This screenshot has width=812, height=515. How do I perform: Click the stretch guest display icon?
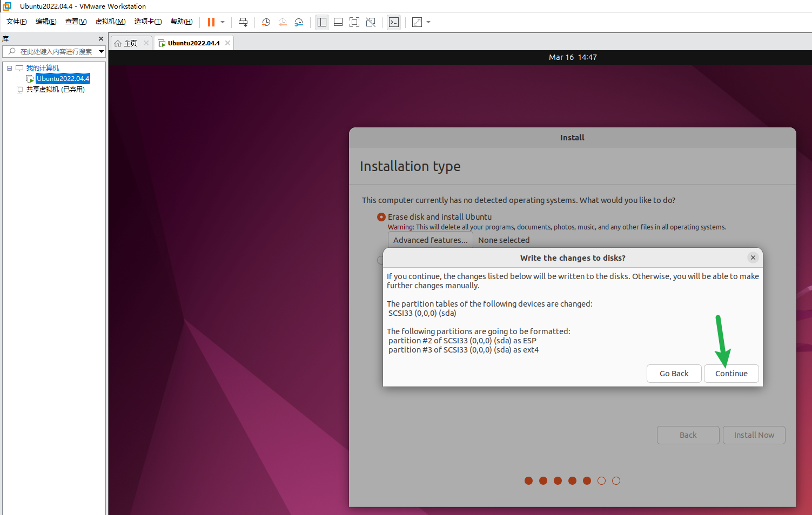417,22
